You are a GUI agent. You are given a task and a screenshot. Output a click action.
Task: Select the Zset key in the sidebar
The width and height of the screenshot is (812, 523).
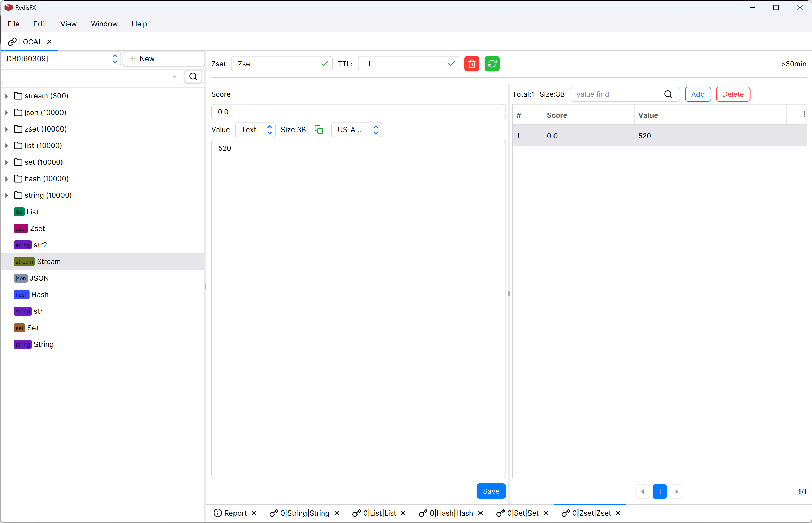37,229
